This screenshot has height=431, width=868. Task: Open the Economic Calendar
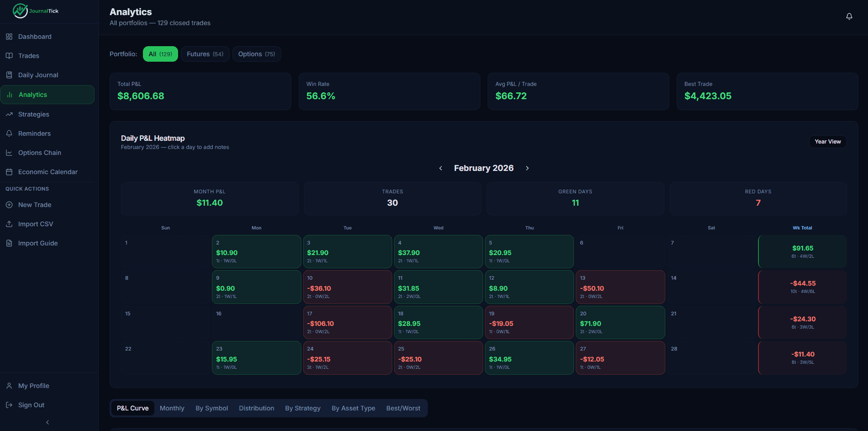[47, 171]
